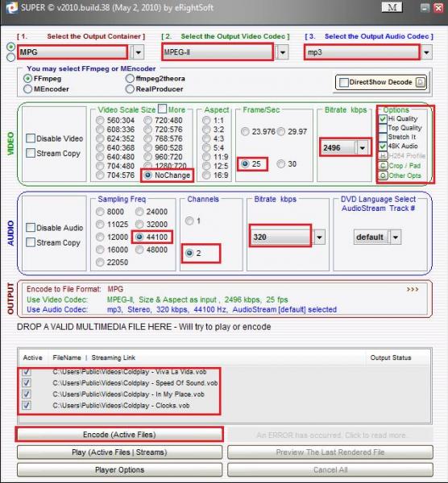
Task: Click the Player Options button
Action: click(x=119, y=470)
